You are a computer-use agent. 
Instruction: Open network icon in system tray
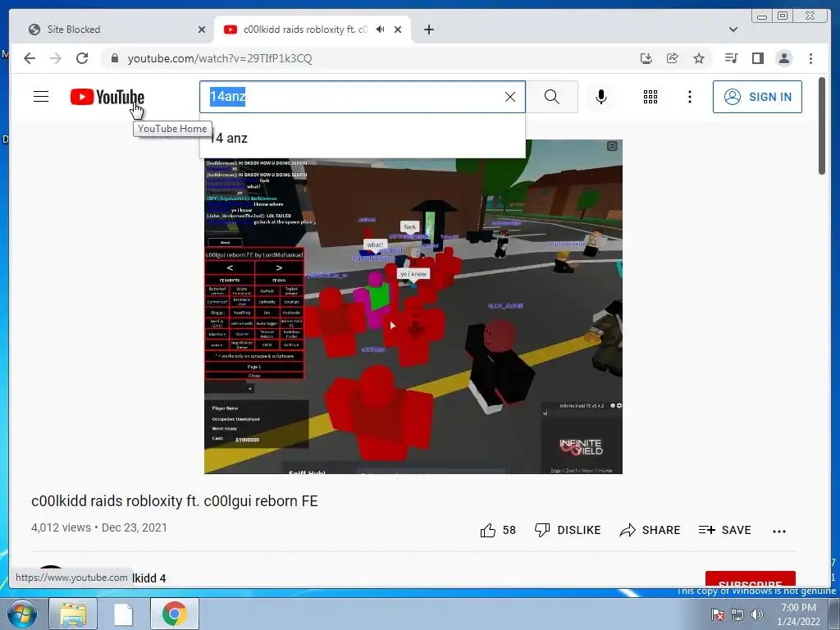click(x=737, y=614)
